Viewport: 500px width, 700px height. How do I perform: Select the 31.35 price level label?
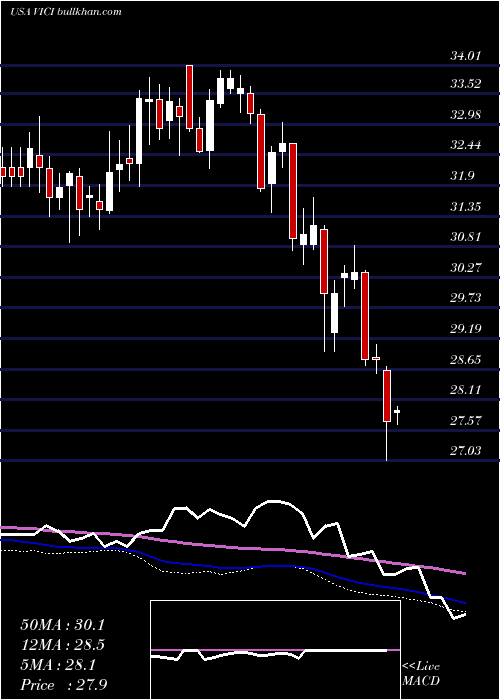pos(466,206)
